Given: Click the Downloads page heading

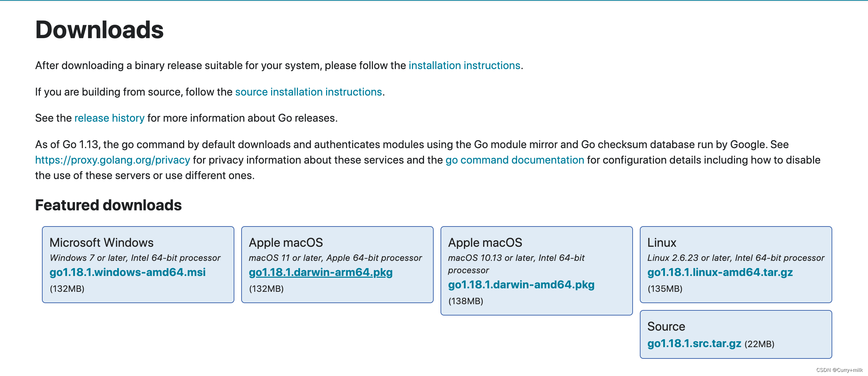Looking at the screenshot, I should pos(99,30).
